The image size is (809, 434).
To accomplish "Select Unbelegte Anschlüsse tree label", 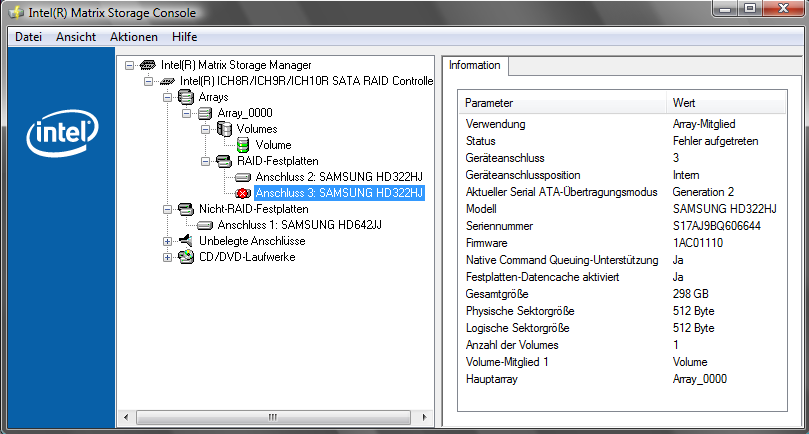I will click(x=252, y=241).
